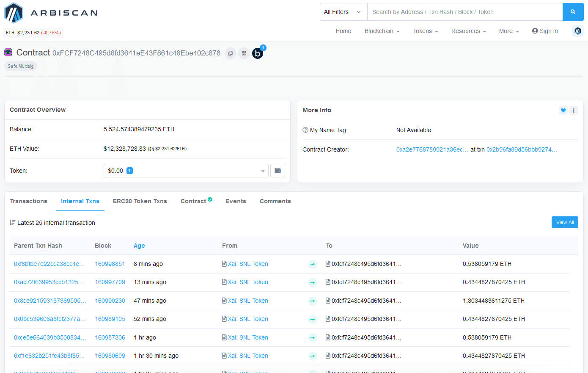588x373 pixels.
Task: Click the blue search magnifier button
Action: click(573, 12)
